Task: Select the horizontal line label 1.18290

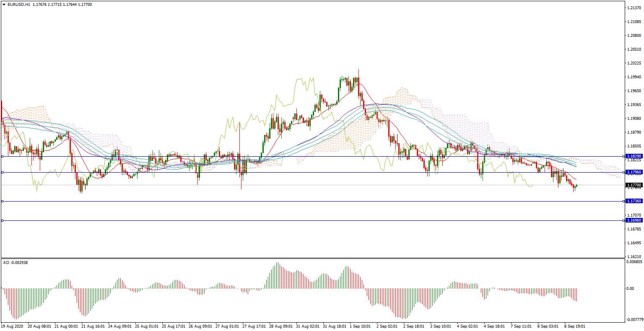Action: (x=634, y=156)
